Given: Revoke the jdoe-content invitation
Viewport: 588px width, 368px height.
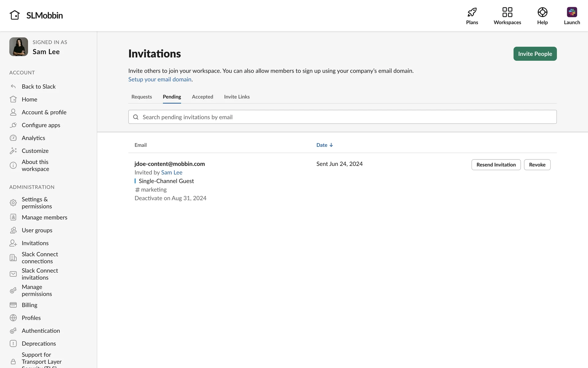Looking at the screenshot, I should [537, 165].
